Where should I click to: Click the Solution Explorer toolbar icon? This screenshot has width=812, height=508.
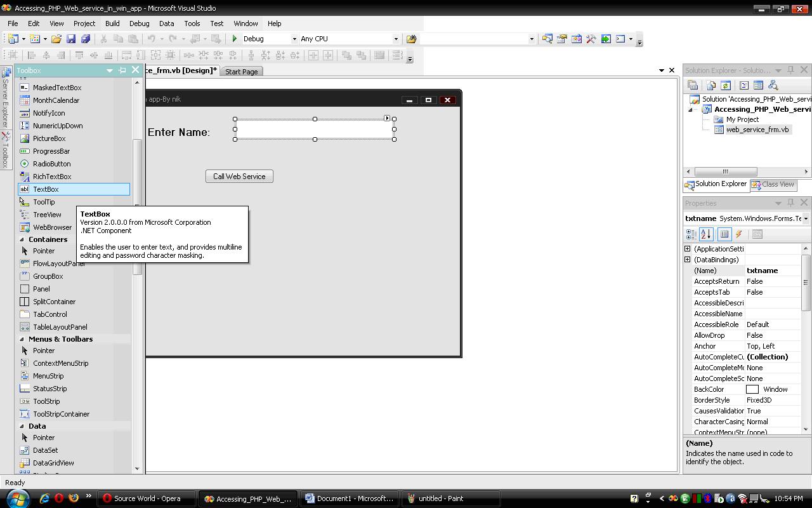click(547, 39)
